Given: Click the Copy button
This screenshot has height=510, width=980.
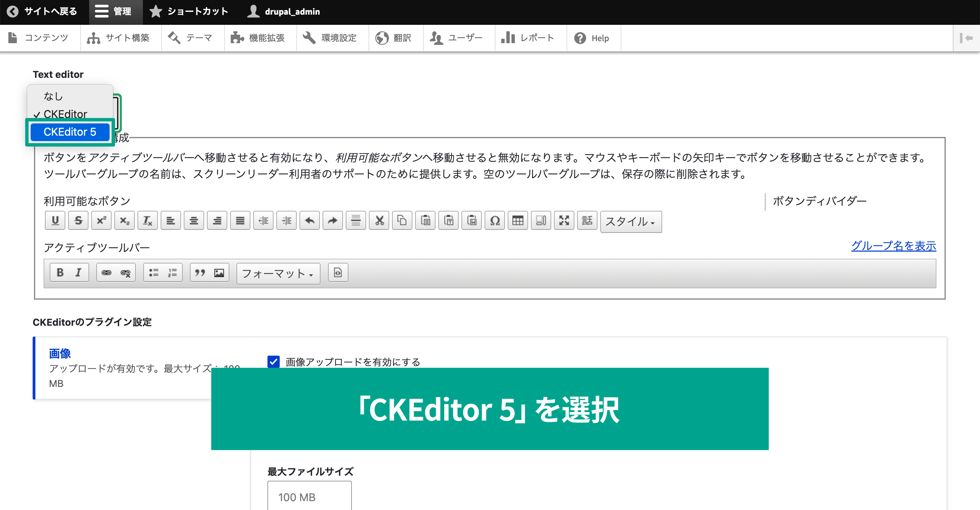Looking at the screenshot, I should tap(402, 220).
